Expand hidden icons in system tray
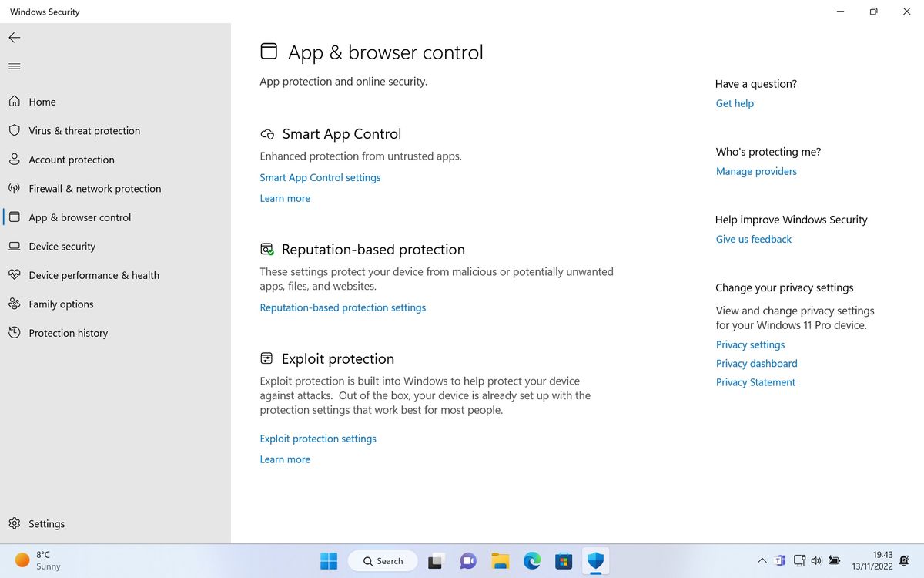The height and width of the screenshot is (578, 924). coord(762,561)
